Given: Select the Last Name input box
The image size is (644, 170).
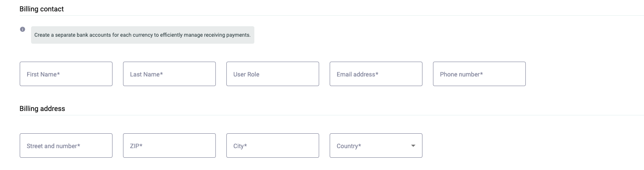Looking at the screenshot, I should click(169, 74).
